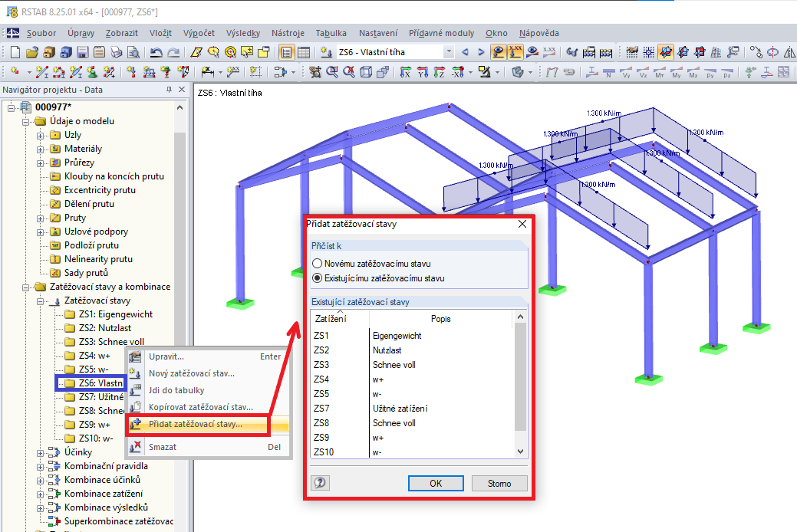This screenshot has height=532, width=797.
Task: Expand the Materiály tree node
Action: (40, 149)
